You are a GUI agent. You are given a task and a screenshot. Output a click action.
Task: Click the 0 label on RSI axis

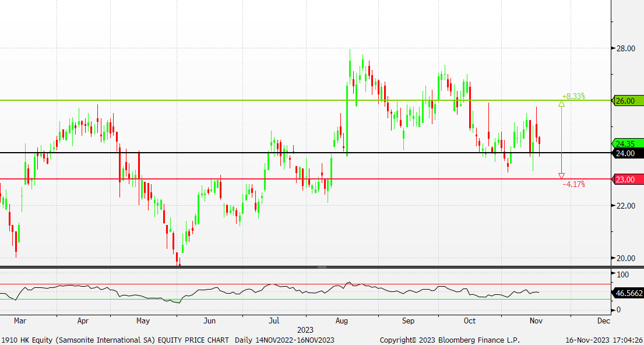pos(619,309)
